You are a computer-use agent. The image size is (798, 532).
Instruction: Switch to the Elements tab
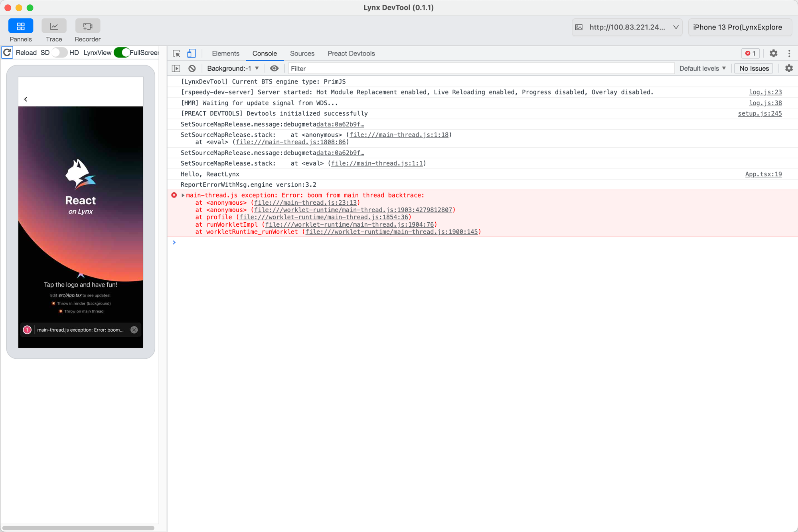click(225, 53)
